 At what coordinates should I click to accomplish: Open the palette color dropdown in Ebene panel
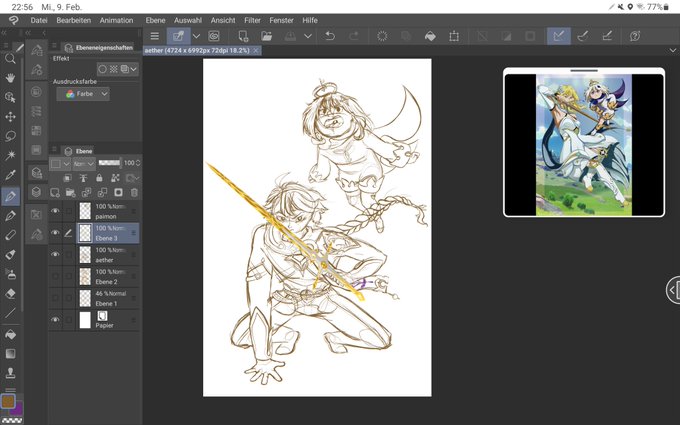[59, 163]
